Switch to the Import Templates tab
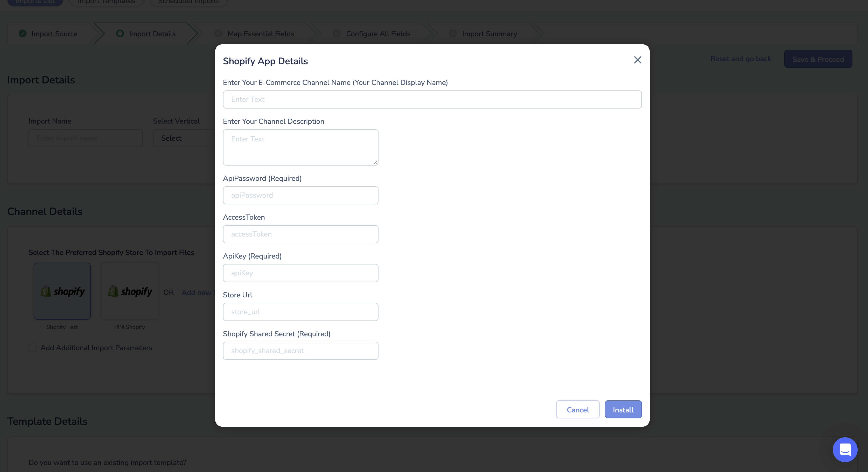868x472 pixels. pos(107,2)
